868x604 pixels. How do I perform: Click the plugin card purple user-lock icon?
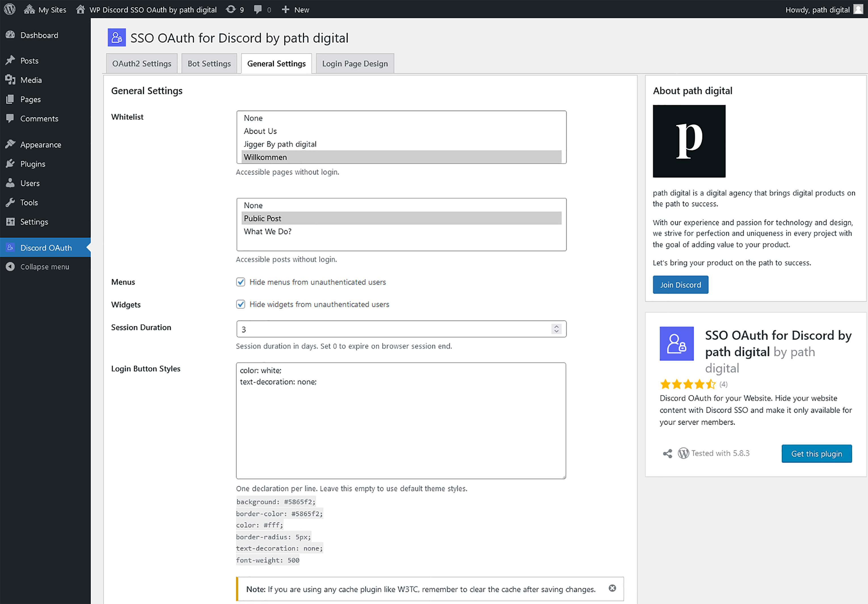pos(676,344)
